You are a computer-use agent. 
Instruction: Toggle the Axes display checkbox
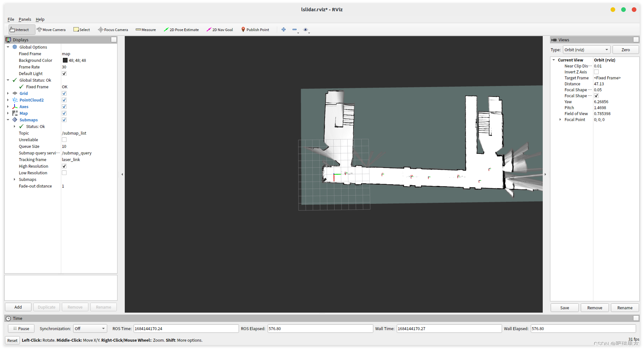pos(64,107)
